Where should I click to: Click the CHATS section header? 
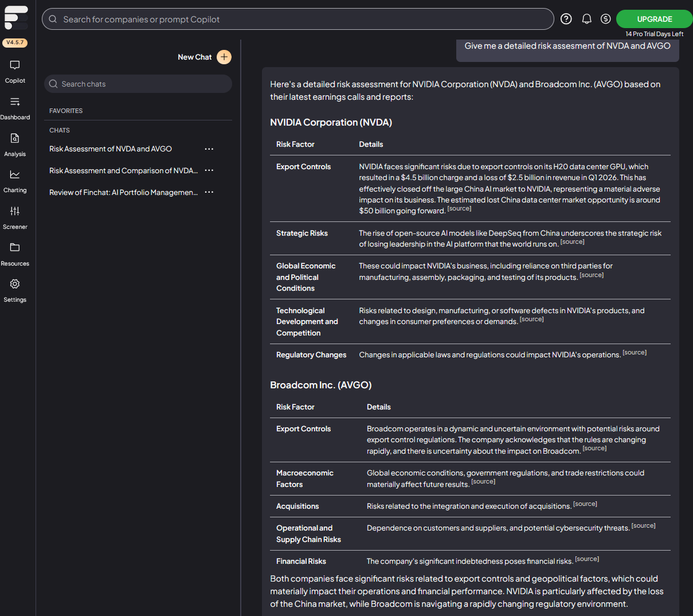click(60, 130)
